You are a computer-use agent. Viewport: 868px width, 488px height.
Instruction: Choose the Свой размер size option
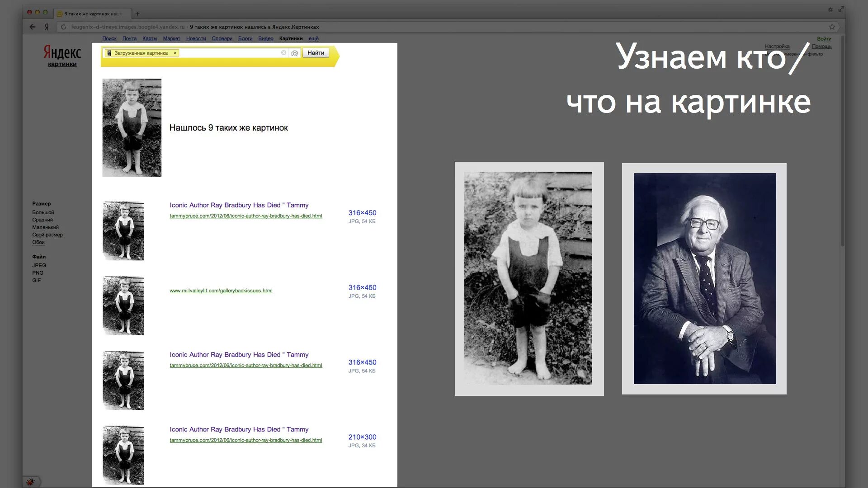pyautogui.click(x=47, y=235)
